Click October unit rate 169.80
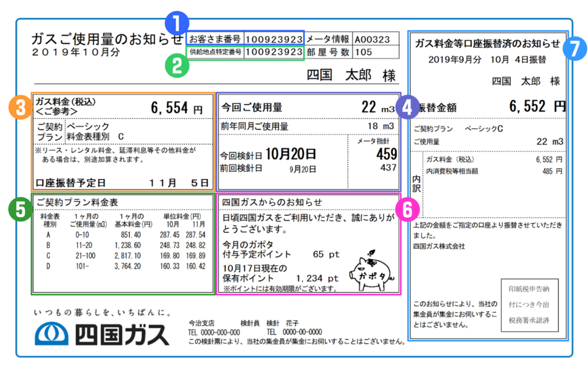Screen dimensions: 588x375 (x=170, y=256)
